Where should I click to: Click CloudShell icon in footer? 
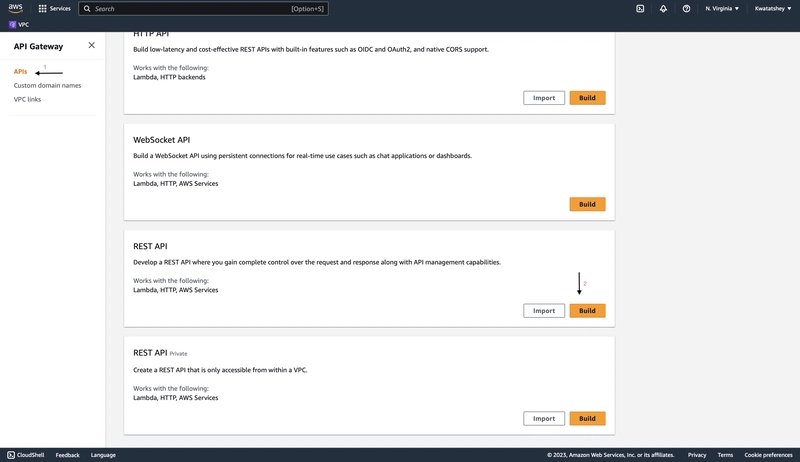11,455
